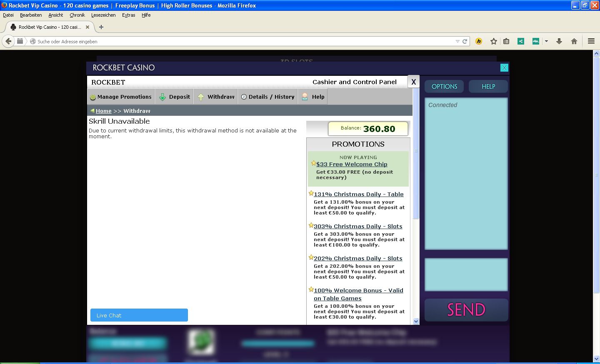Click the green back arrow before Home
This screenshot has width=600, height=364.
(92, 111)
